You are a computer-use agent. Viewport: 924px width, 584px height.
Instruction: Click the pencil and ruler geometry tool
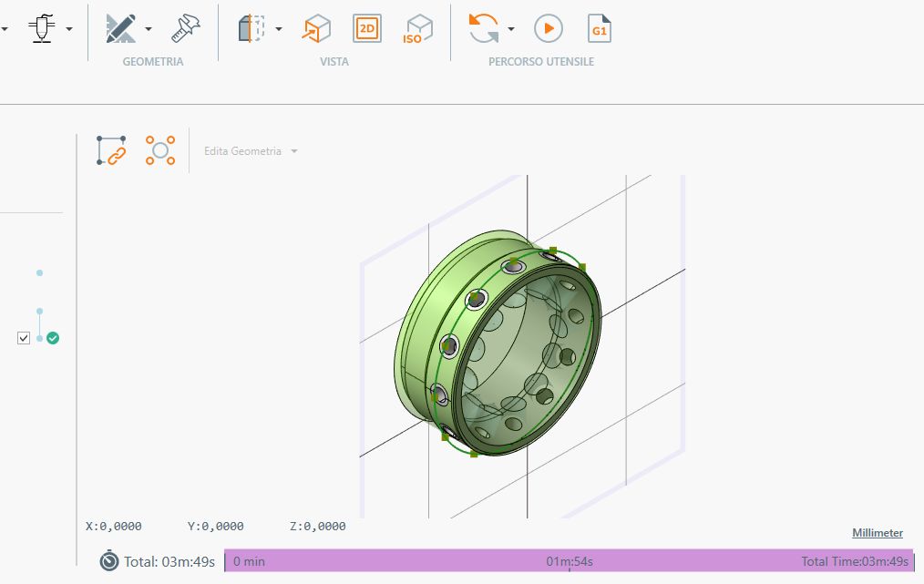click(x=121, y=28)
